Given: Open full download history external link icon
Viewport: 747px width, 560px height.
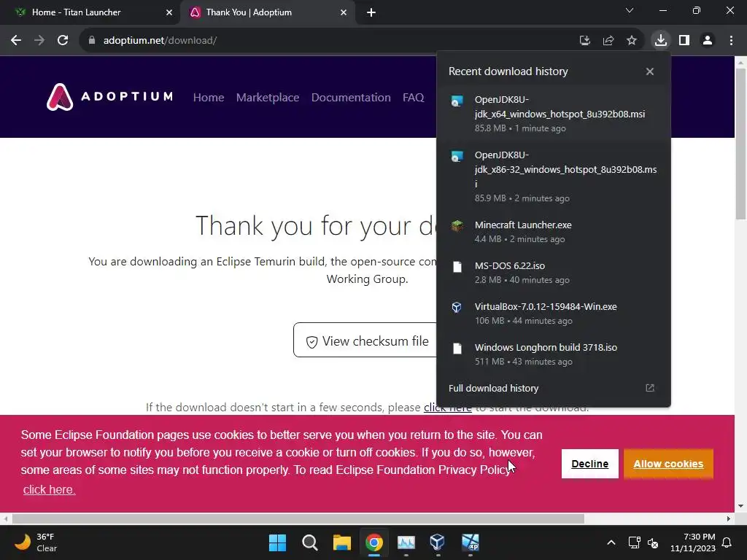Looking at the screenshot, I should pos(650,388).
